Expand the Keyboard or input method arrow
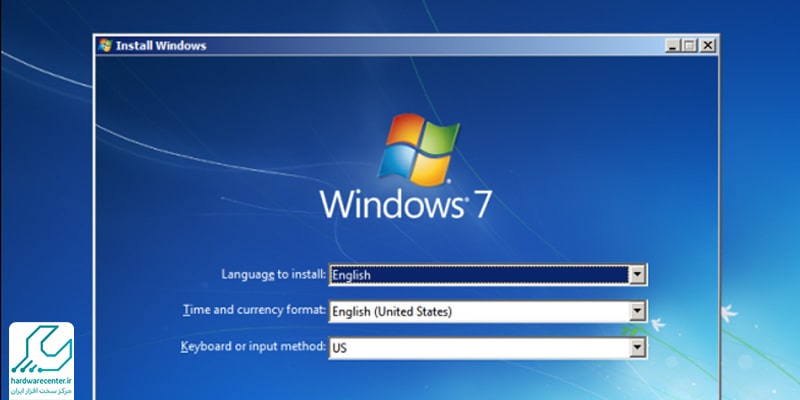 coord(637,347)
